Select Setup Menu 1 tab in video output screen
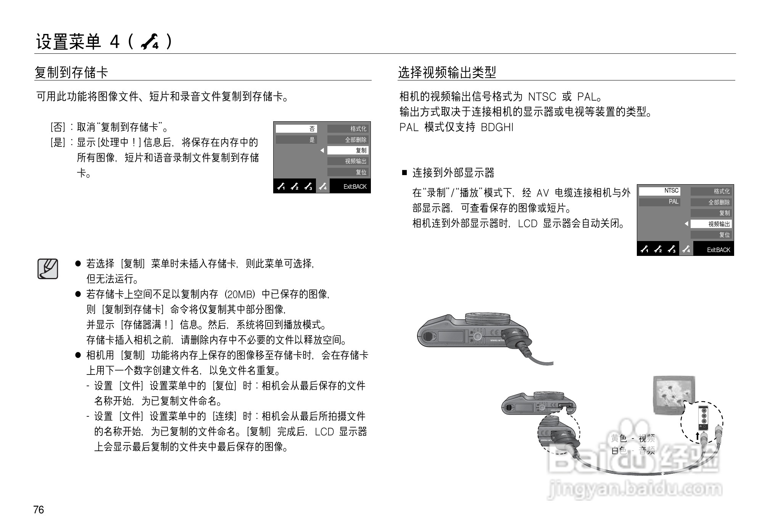The image size is (770, 532). point(645,249)
